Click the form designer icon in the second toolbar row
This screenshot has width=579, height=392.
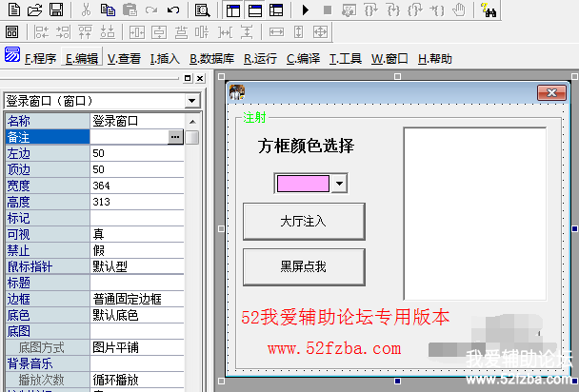[x=12, y=32]
